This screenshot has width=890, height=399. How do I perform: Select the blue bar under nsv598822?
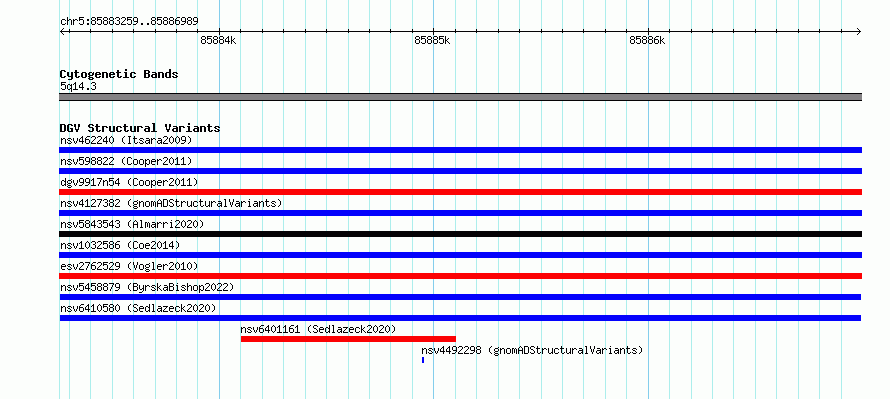[x=460, y=171]
